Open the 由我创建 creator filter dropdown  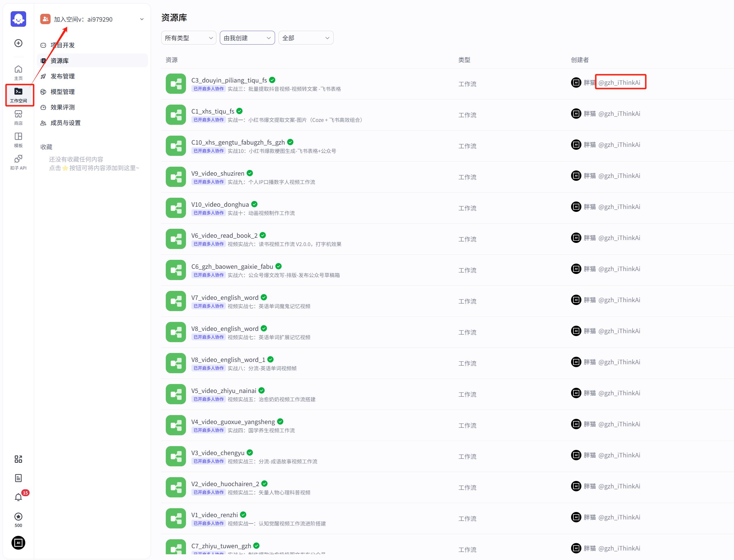tap(247, 38)
